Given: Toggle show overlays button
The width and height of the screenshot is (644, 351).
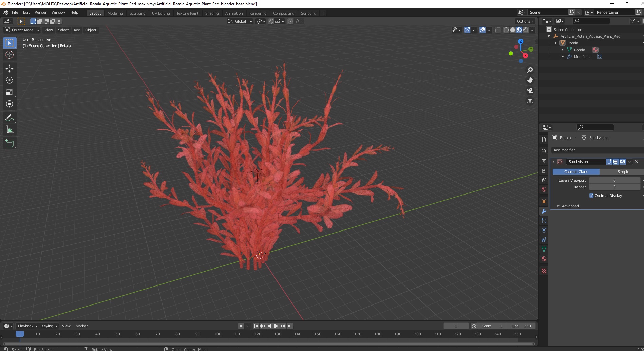Looking at the screenshot, I should (x=482, y=30).
